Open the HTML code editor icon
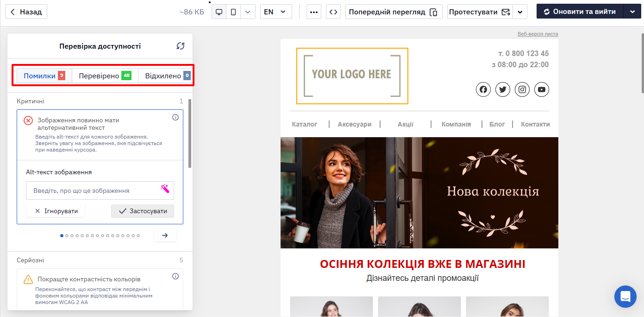 coord(333,12)
